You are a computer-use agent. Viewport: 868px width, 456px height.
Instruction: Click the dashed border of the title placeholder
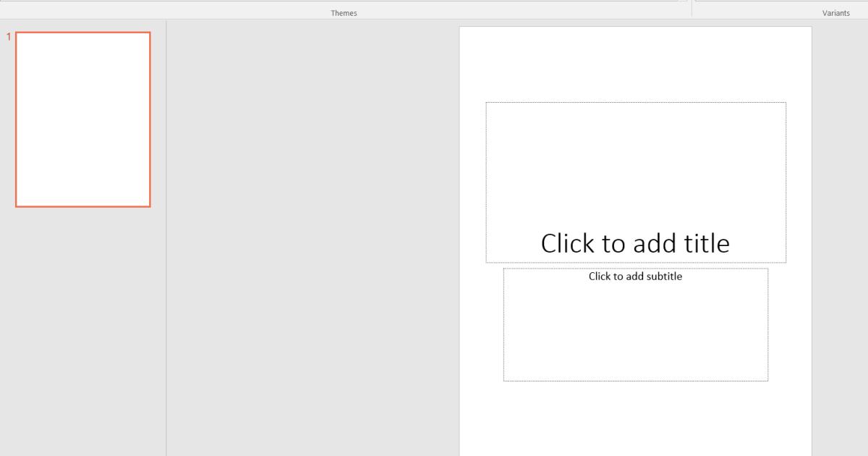pos(635,103)
